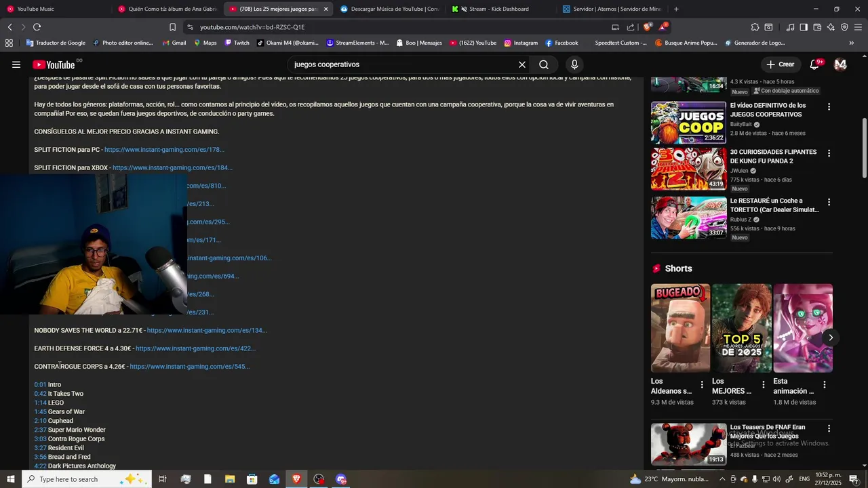Open Microsoft Store from taskbar
The height and width of the screenshot is (488, 868).
point(252,479)
